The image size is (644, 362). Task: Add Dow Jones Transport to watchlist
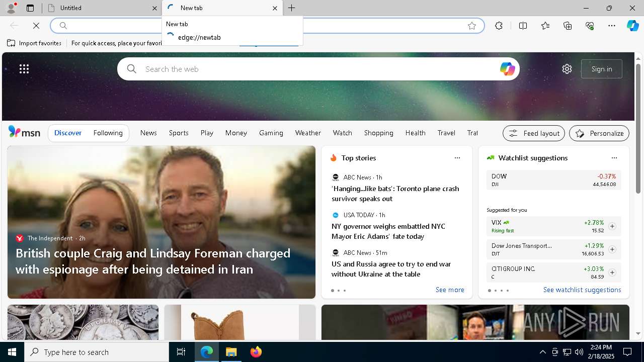click(612, 249)
